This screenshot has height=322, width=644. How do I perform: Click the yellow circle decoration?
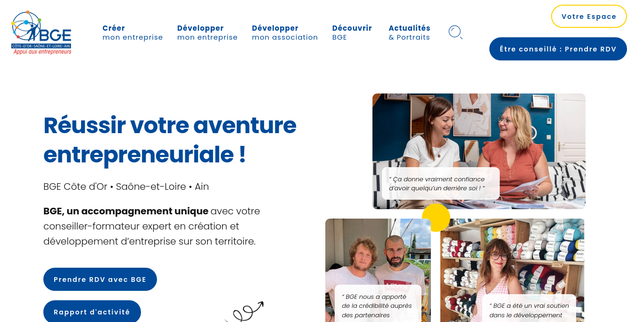[x=436, y=218]
